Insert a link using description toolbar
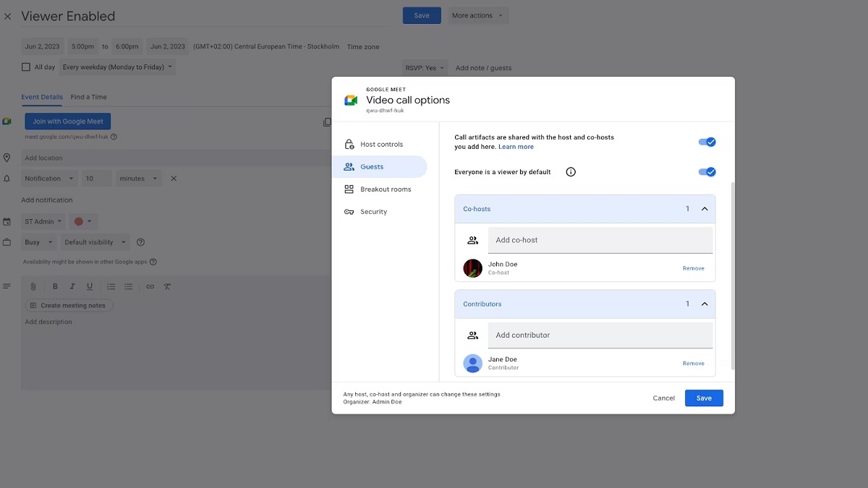This screenshot has height=488, width=868. [150, 286]
